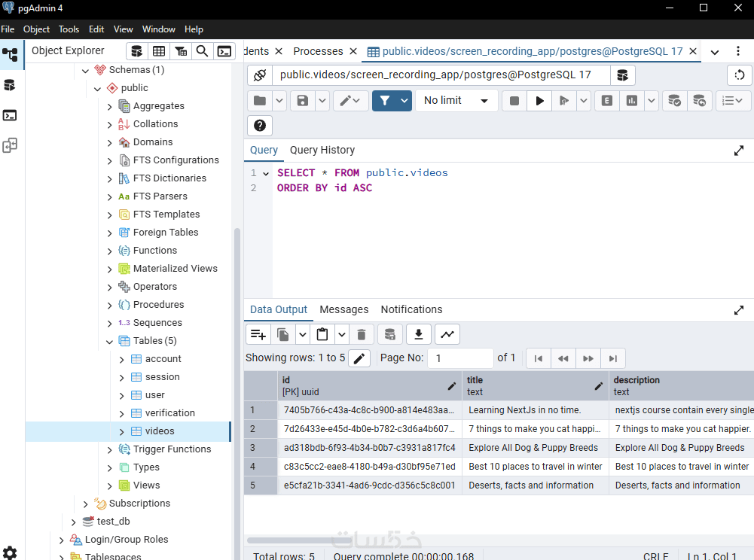Select the Sequences node
754x560 pixels.
(x=157, y=323)
